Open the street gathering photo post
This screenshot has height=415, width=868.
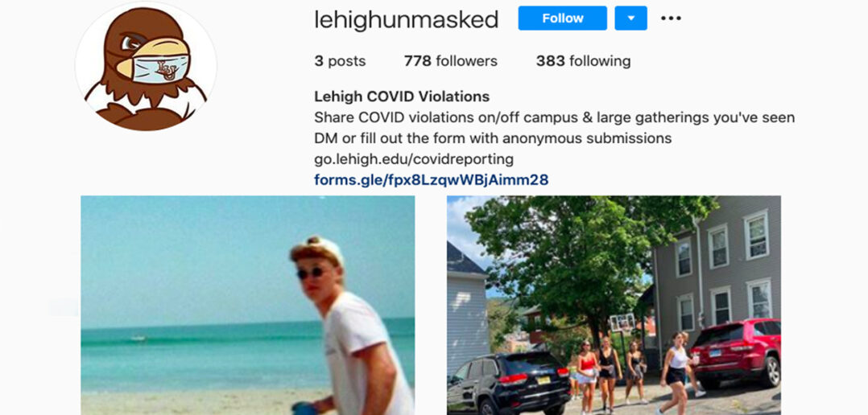614,305
